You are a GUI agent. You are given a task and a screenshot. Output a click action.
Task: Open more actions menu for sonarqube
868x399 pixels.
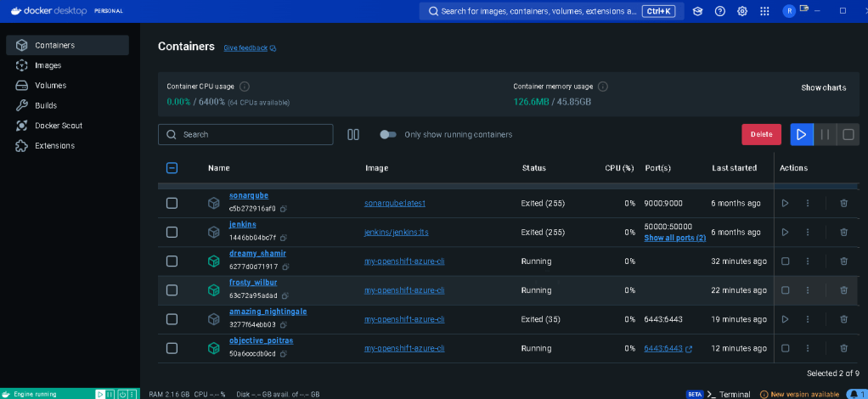tap(807, 203)
